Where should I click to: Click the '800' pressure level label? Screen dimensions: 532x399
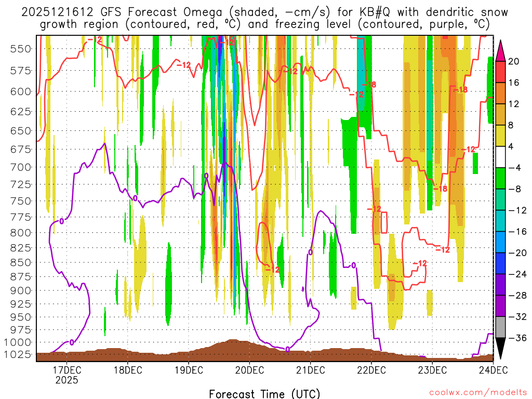click(x=21, y=233)
